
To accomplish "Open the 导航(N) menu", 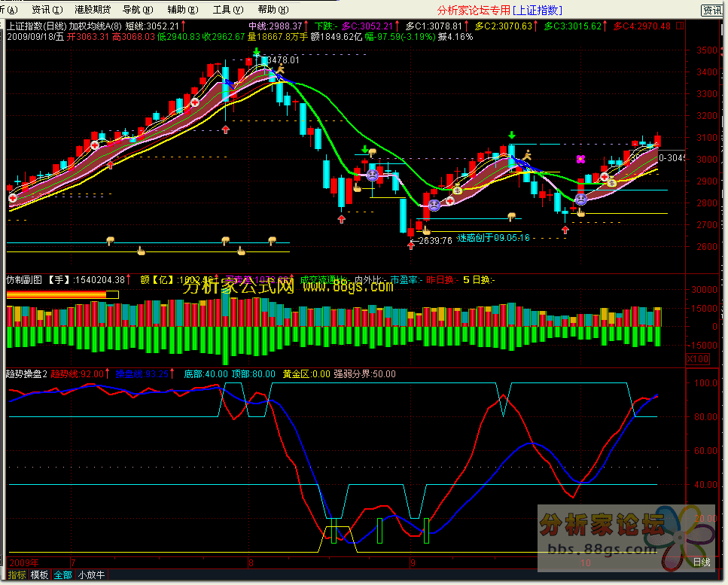I will 138,9.
